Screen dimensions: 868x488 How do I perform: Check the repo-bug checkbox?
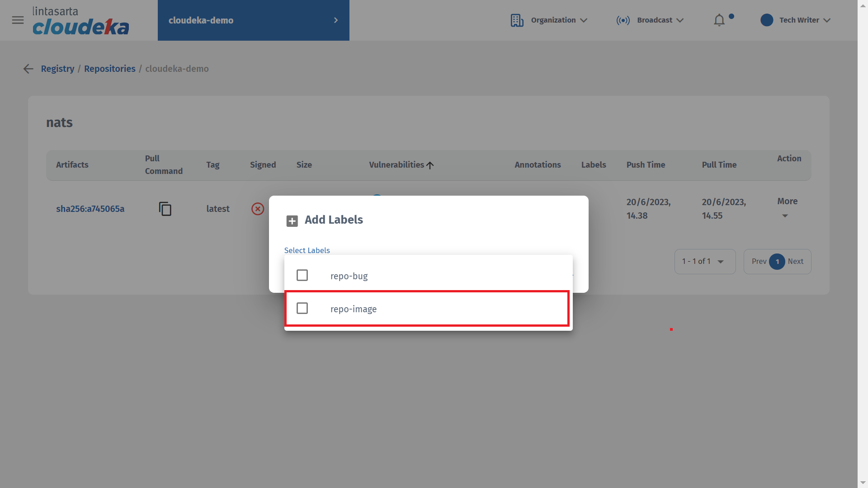pyautogui.click(x=302, y=275)
